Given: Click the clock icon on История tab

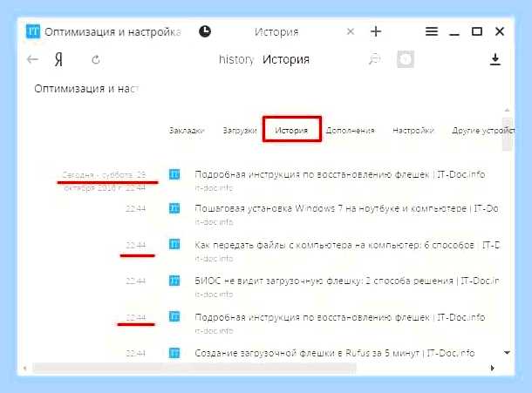Looking at the screenshot, I should 205,31.
